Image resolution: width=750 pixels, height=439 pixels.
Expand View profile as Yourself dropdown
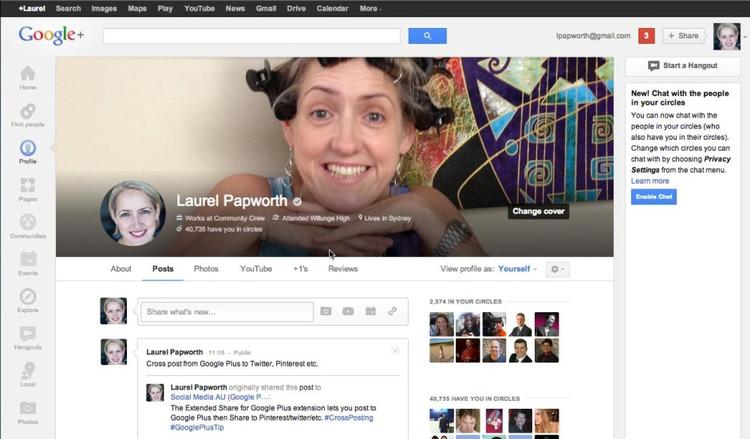pyautogui.click(x=517, y=269)
